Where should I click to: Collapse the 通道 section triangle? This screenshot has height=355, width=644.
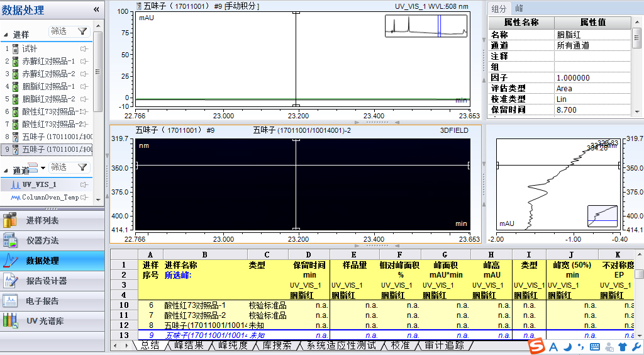pos(6,171)
